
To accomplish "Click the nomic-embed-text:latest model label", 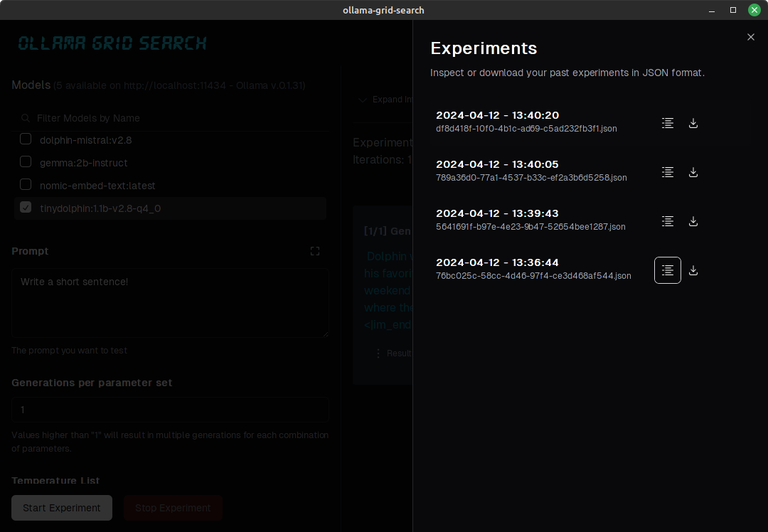I will point(97,186).
